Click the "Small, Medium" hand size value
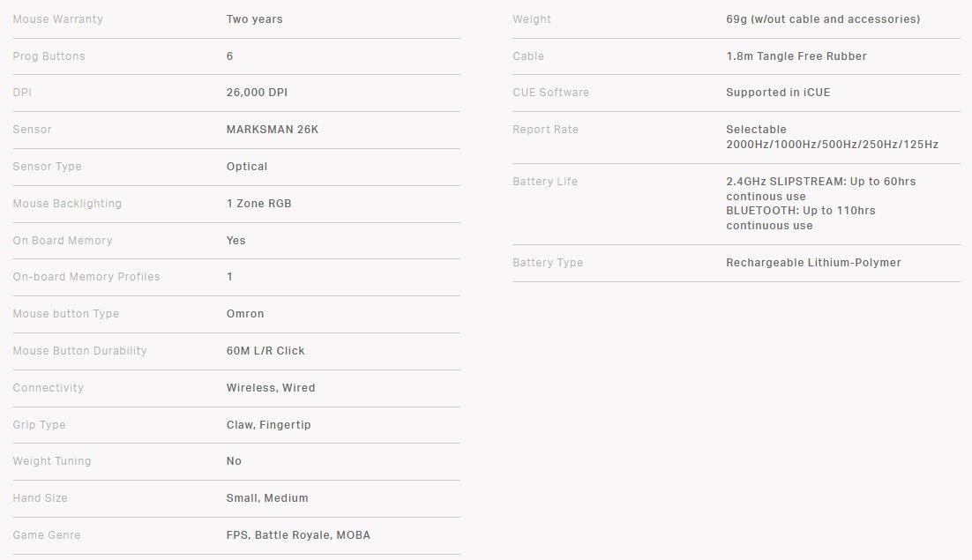 267,498
